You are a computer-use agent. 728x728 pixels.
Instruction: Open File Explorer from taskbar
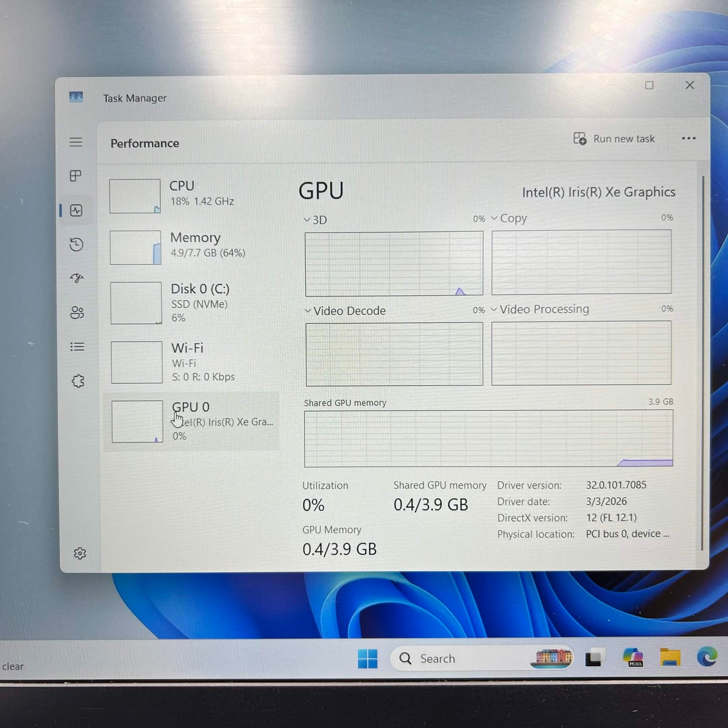(x=670, y=657)
